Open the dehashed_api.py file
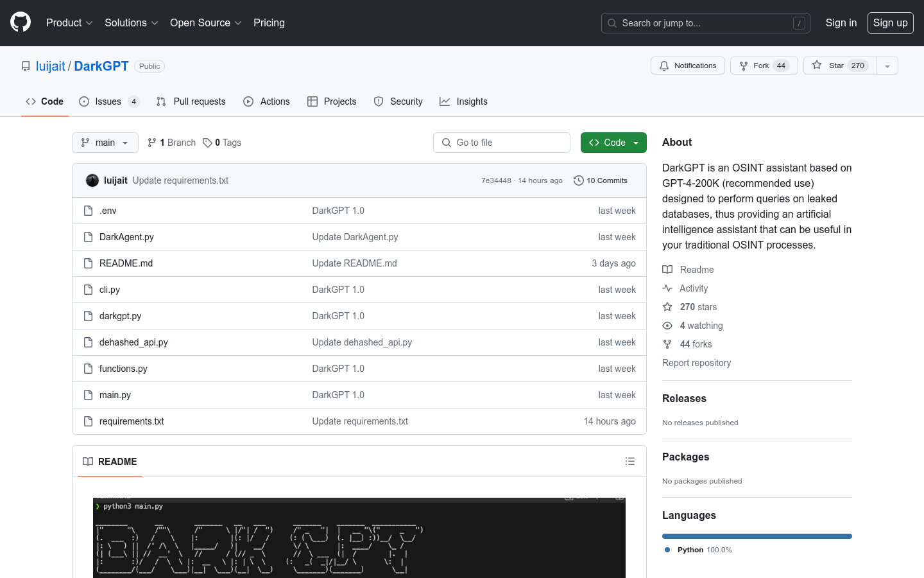This screenshot has height=578, width=924. pyautogui.click(x=133, y=342)
